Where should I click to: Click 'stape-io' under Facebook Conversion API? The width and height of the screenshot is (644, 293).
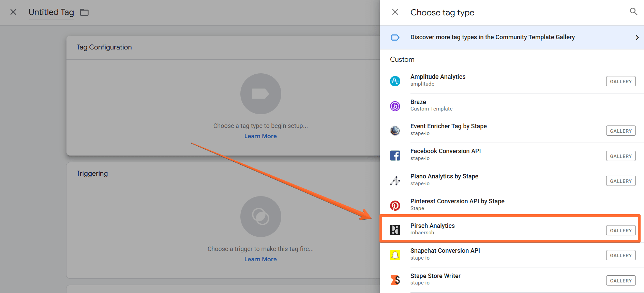420,158
